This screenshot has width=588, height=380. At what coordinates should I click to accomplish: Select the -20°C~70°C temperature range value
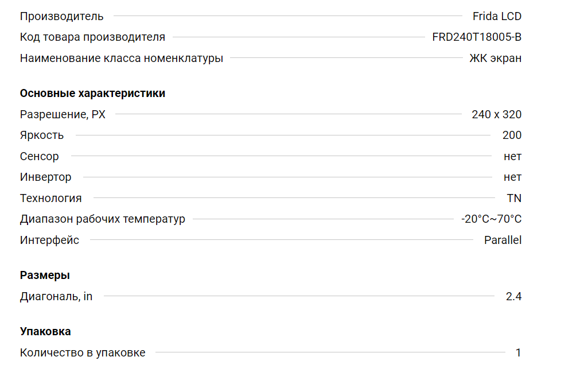click(491, 219)
